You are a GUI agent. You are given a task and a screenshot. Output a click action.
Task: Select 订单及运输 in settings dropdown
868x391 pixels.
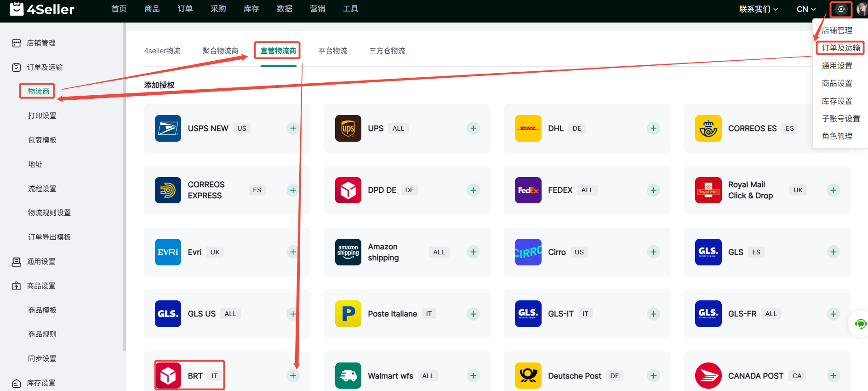(841, 48)
